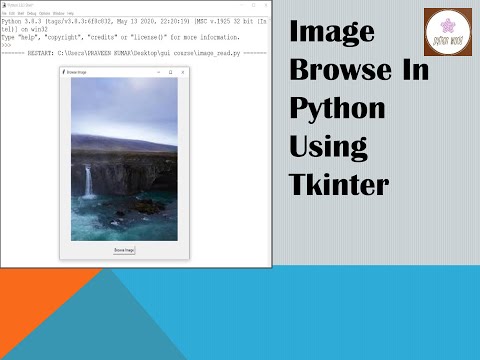Open the File menu in IDLE Shell

pos(4,13)
